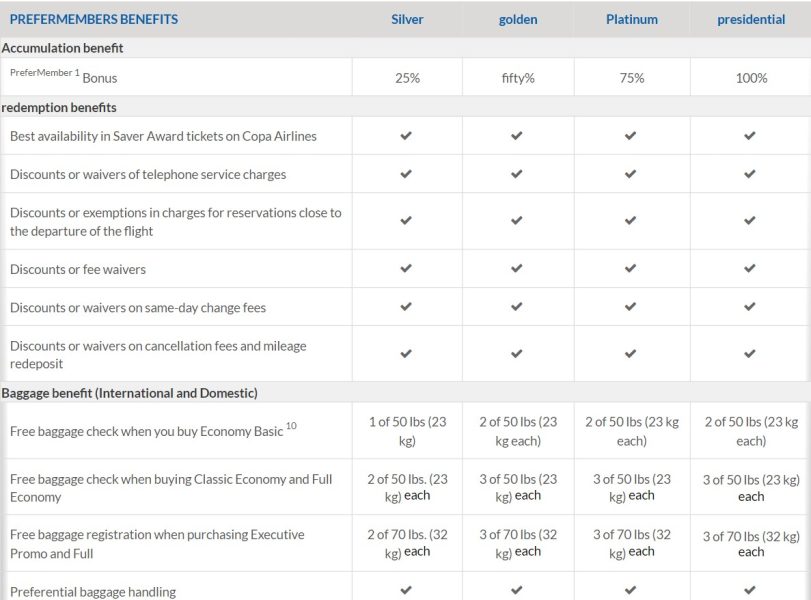
Task: Click Silver Economy Basic baggage allowance cell
Action: [x=407, y=431]
